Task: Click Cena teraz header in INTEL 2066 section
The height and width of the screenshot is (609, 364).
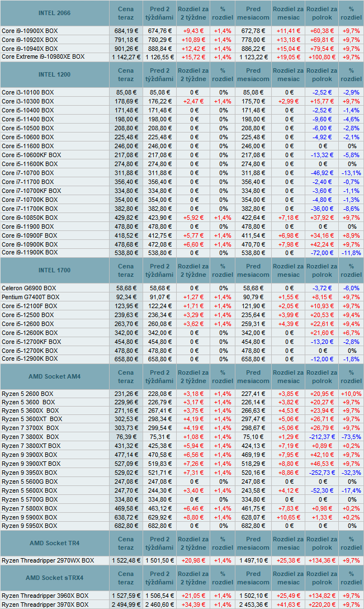Action: [126, 13]
